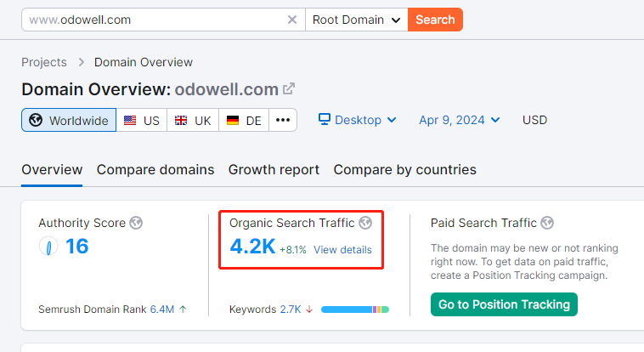Open more countries ellipsis menu
The height and width of the screenshot is (352, 644).
tap(283, 120)
